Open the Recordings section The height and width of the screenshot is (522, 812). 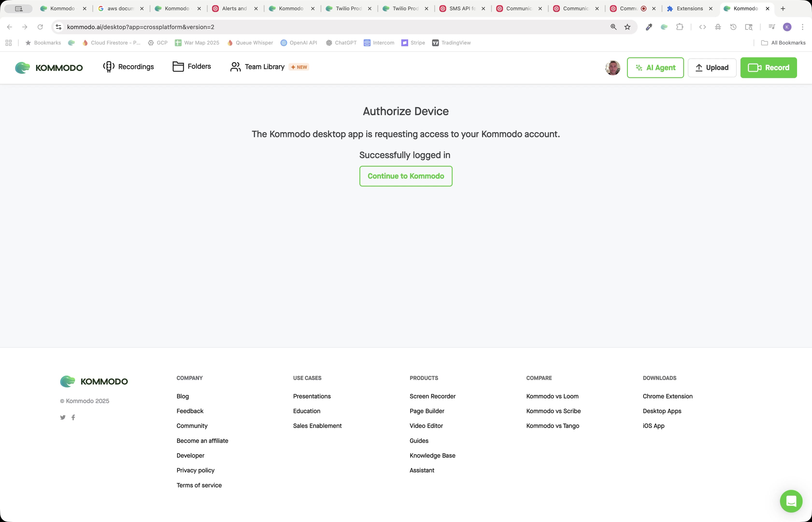[x=128, y=67]
